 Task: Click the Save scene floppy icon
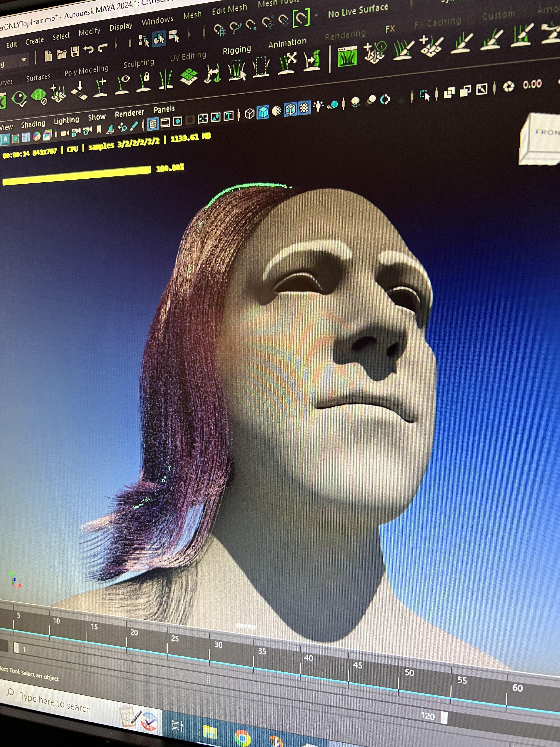75,52
